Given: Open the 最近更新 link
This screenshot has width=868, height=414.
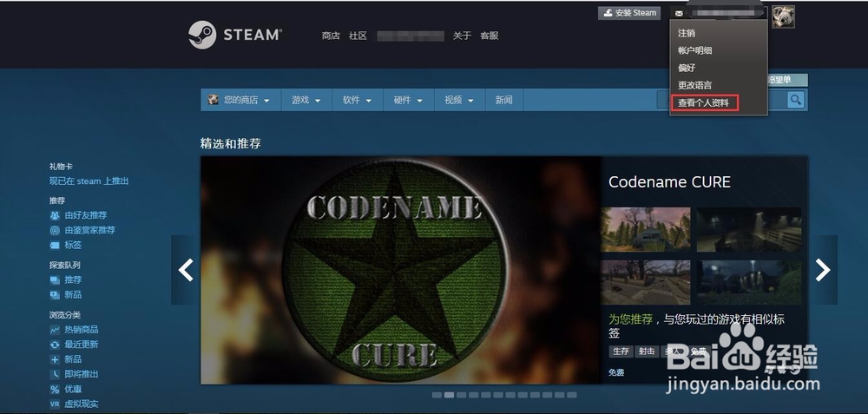Looking at the screenshot, I should [x=82, y=345].
